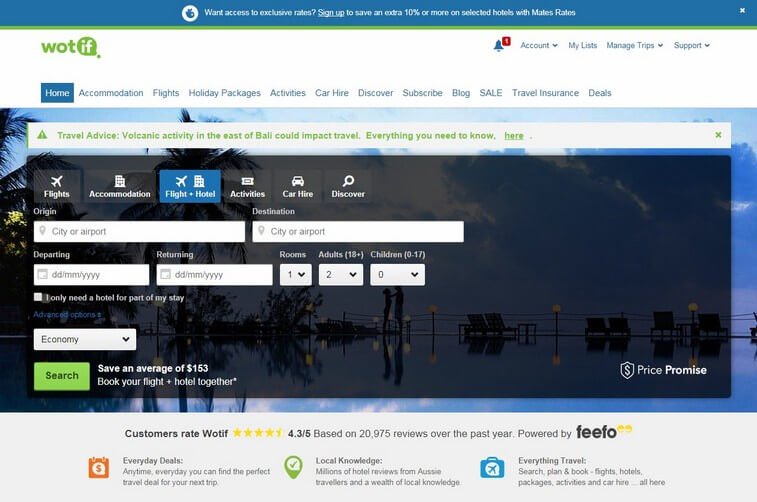Open the Deals navigation link
Viewport: 757px width, 502px height.
point(600,93)
